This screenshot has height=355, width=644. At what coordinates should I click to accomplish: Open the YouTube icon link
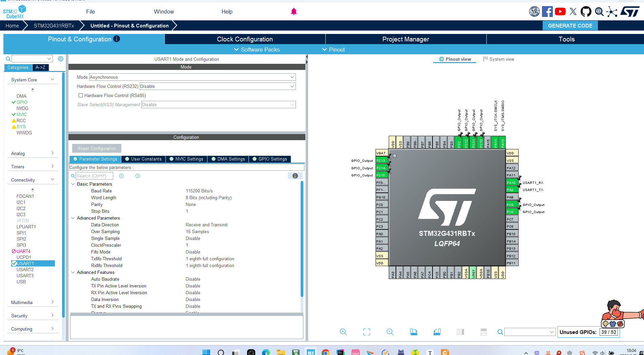[x=560, y=12]
